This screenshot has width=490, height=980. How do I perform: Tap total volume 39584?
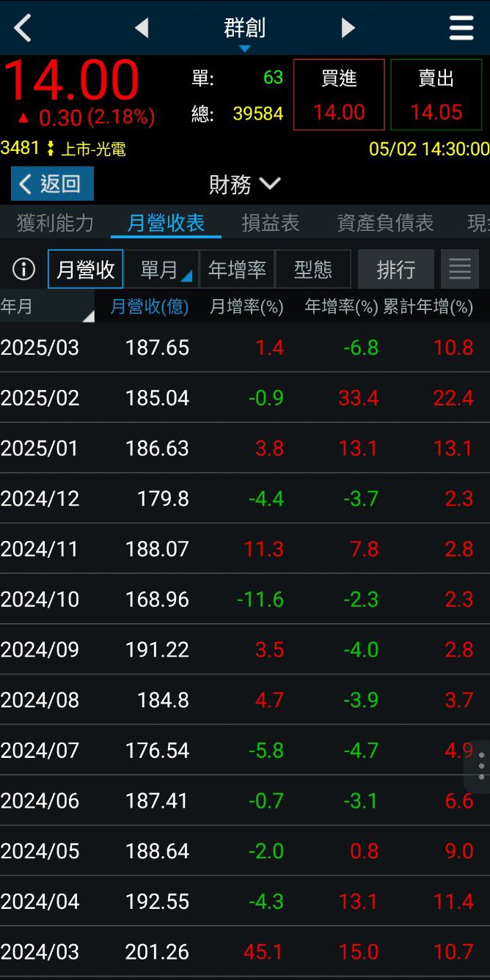[258, 114]
